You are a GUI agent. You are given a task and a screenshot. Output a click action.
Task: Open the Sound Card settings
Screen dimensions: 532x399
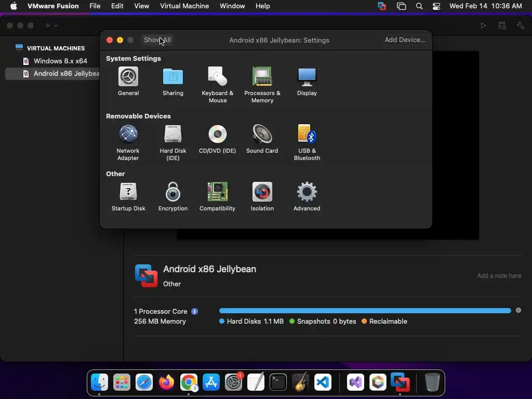262,139
